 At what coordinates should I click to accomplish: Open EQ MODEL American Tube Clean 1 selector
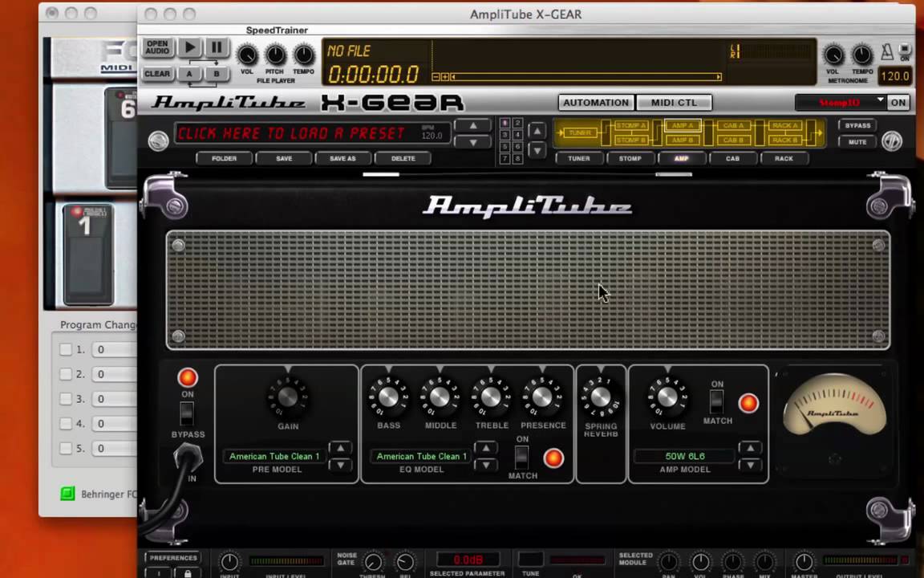coord(421,457)
